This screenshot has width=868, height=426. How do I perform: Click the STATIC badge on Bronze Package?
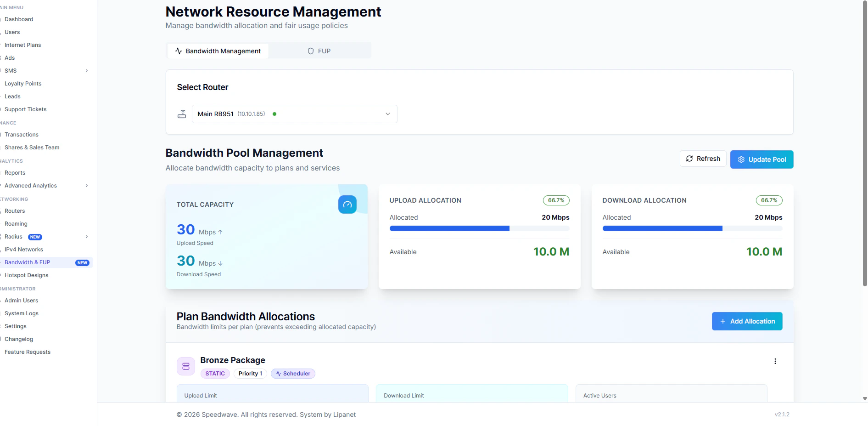coord(215,374)
